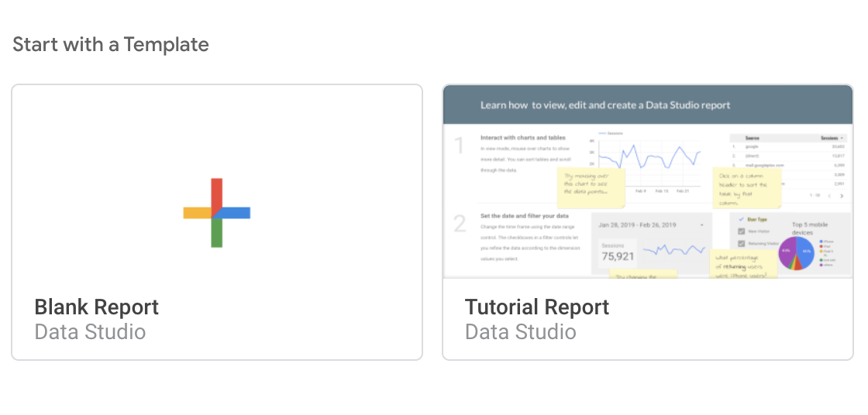This screenshot has height=415, width=868.
Task: Click the 'Learn how to view, edit and create' banner
Action: (x=604, y=105)
